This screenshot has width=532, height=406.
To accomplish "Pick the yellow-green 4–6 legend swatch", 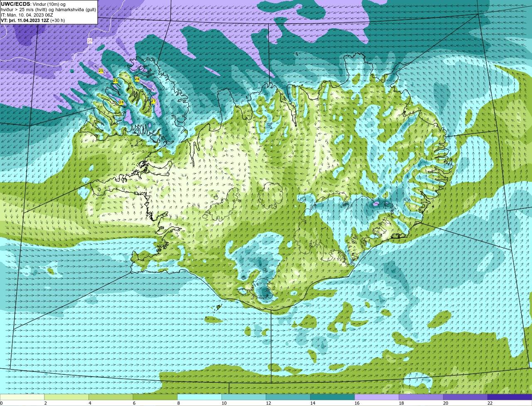I will coord(111,397).
